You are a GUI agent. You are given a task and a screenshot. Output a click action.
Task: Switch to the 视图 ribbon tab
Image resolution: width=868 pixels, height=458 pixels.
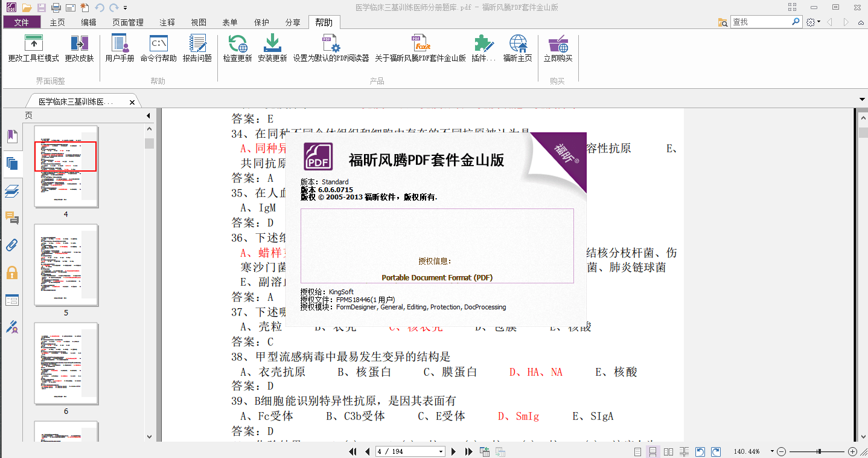click(199, 22)
